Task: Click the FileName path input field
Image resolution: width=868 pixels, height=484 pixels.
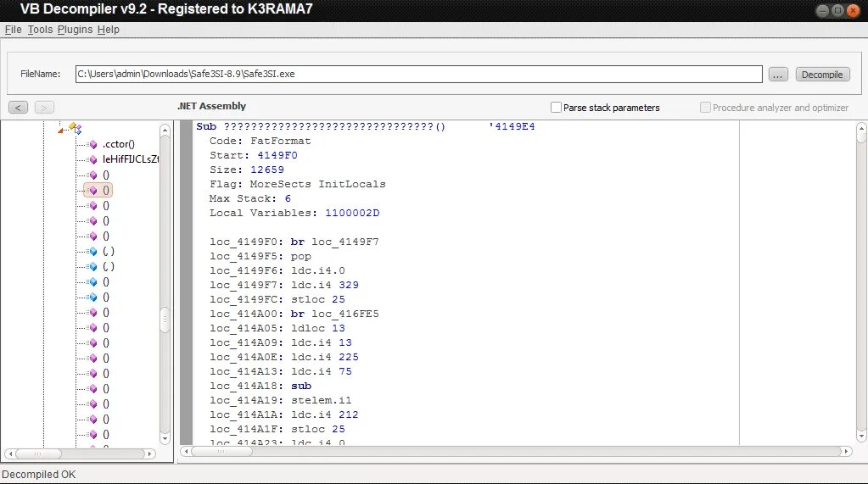Action: coord(418,74)
